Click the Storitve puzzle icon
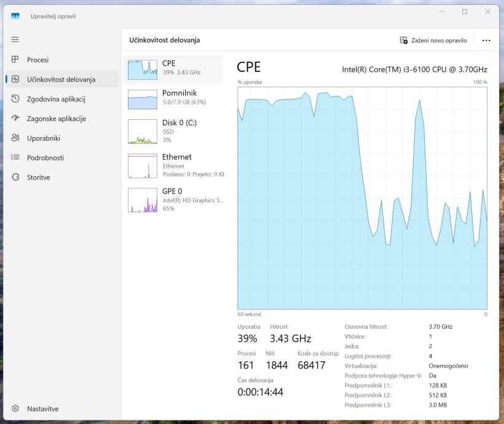Image resolution: width=504 pixels, height=424 pixels. click(x=15, y=177)
